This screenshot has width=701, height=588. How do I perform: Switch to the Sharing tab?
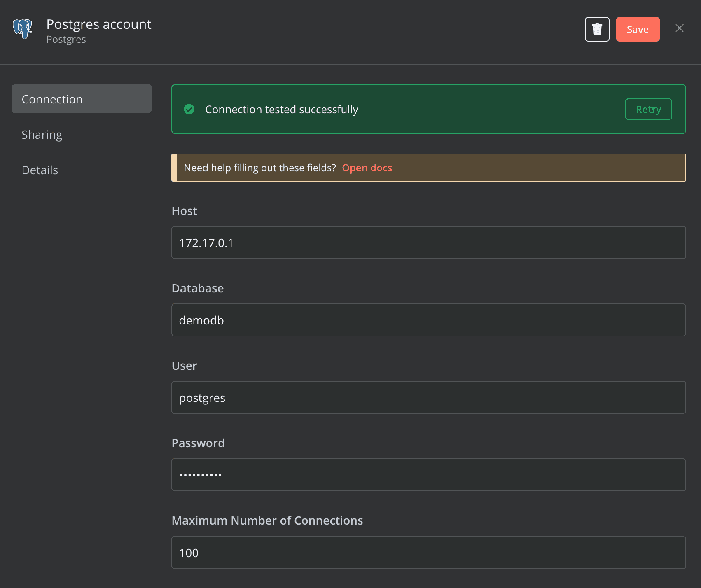point(42,135)
